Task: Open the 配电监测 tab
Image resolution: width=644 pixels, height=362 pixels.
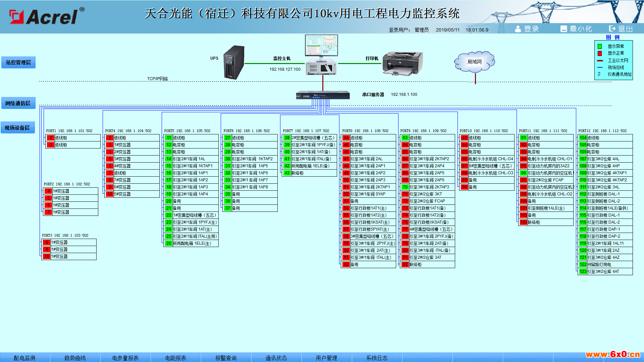Action: 25,358
